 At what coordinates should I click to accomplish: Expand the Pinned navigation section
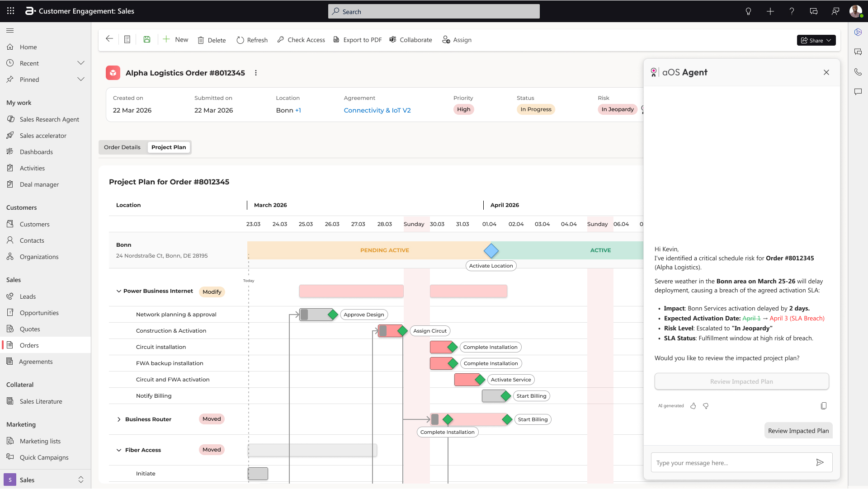pyautogui.click(x=81, y=79)
